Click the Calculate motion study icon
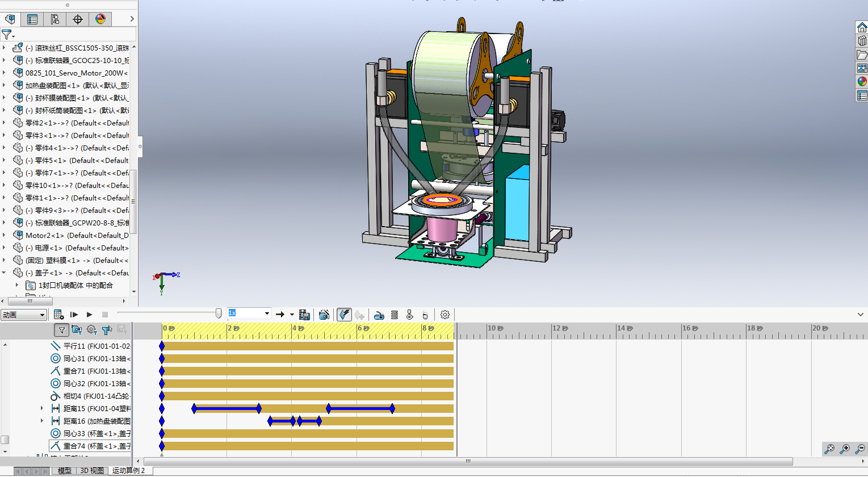868x477 pixels. pyautogui.click(x=58, y=314)
